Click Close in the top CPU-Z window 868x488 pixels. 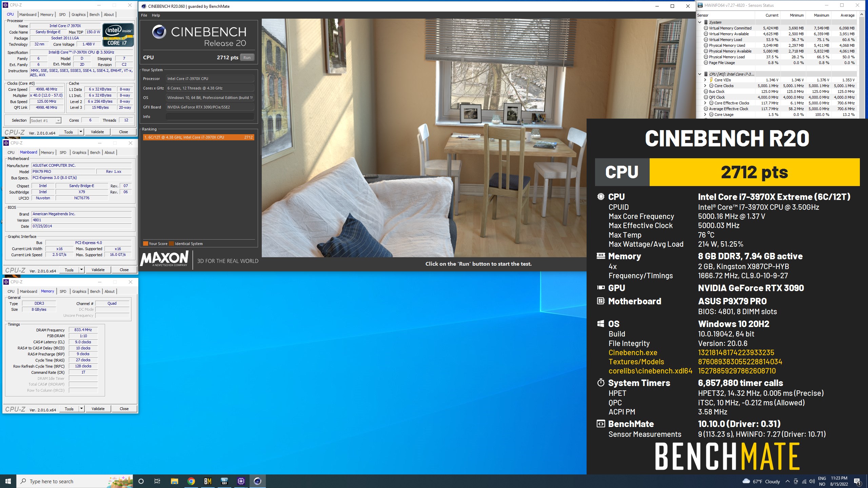(x=123, y=132)
